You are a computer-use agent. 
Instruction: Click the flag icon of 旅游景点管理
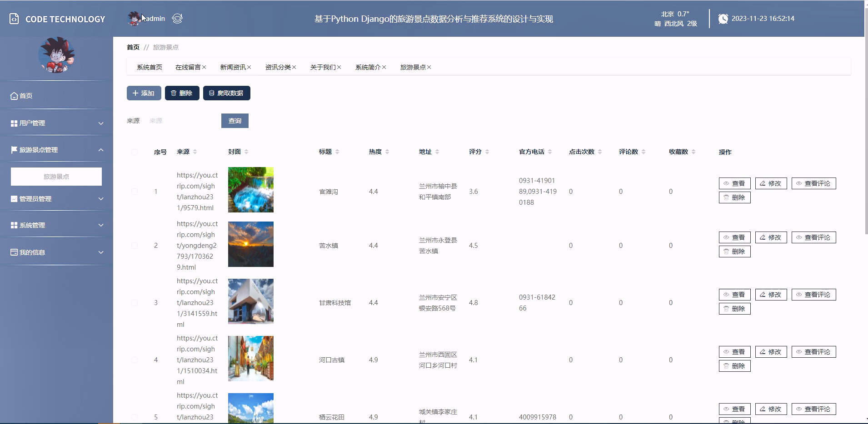click(x=13, y=149)
